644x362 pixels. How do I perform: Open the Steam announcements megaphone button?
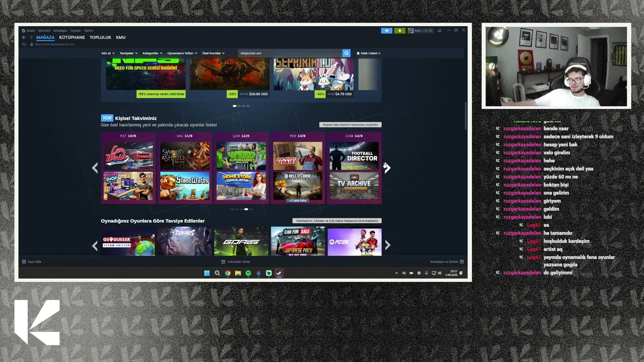386,31
